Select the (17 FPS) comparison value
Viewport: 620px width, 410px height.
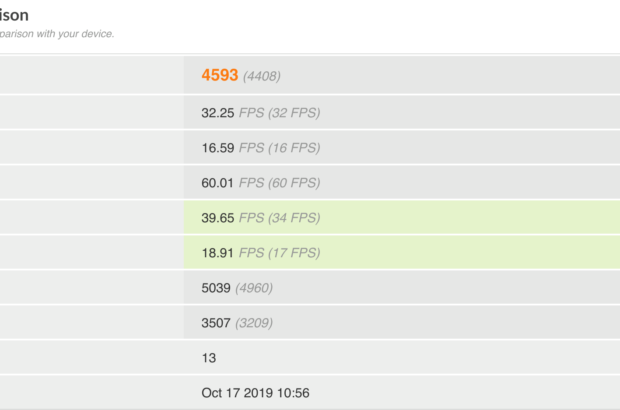295,252
